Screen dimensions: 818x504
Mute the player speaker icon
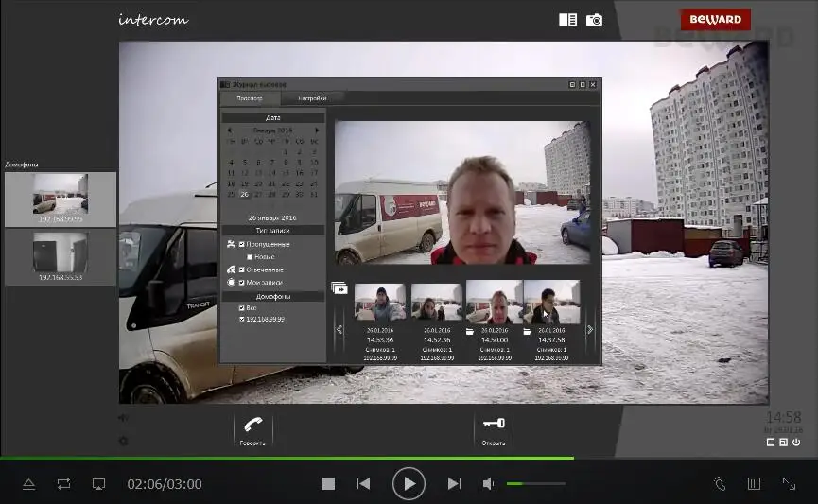pyautogui.click(x=488, y=483)
